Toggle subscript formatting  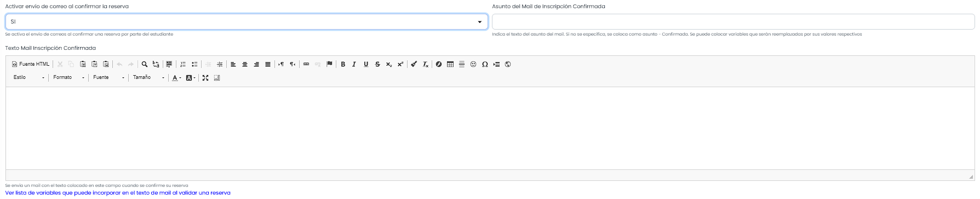[x=389, y=64]
